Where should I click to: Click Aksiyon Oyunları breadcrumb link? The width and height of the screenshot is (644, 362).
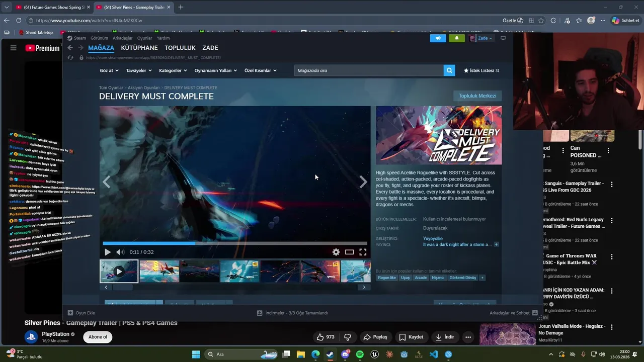[x=143, y=87]
